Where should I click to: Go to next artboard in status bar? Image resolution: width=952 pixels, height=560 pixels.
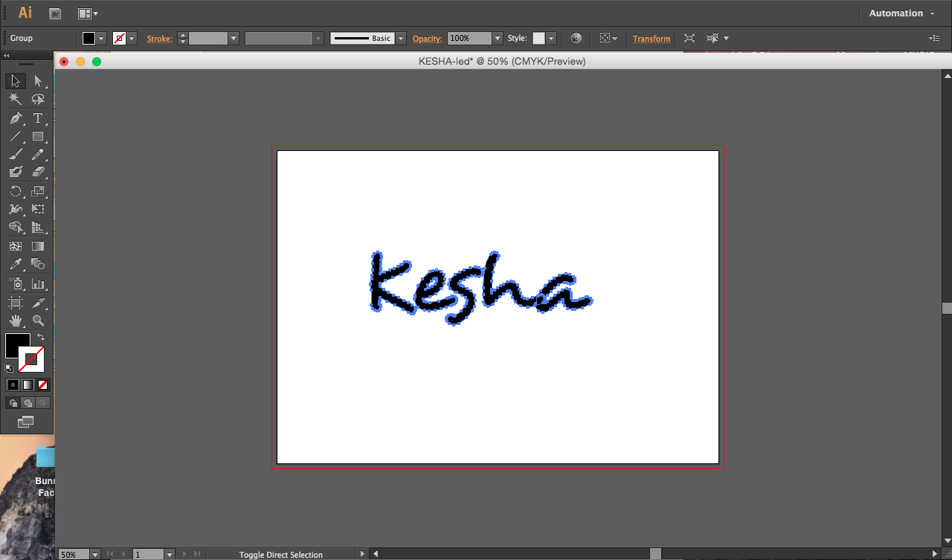(185, 554)
